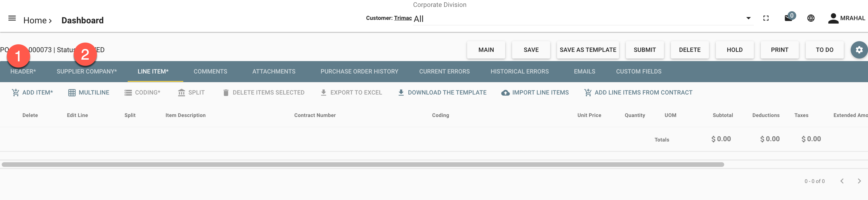Click Add Item cart icon

click(16, 92)
